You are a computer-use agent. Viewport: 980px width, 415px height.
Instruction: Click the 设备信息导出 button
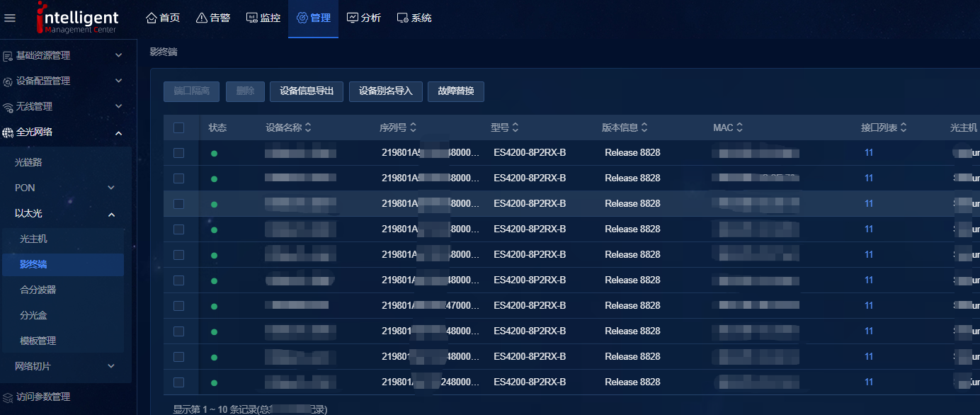click(307, 91)
